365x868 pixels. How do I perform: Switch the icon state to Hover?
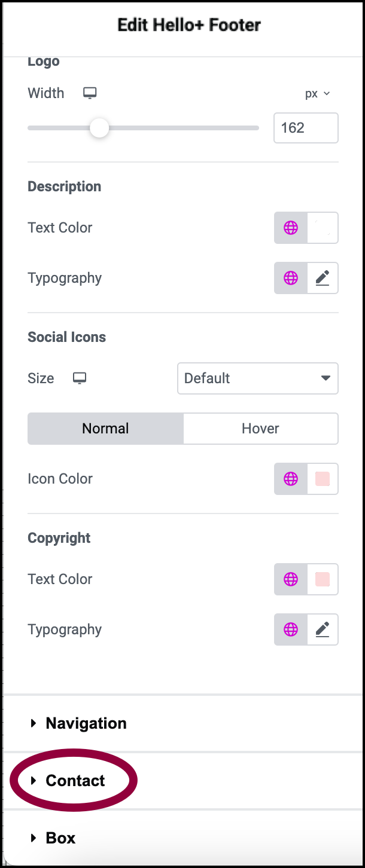click(260, 429)
